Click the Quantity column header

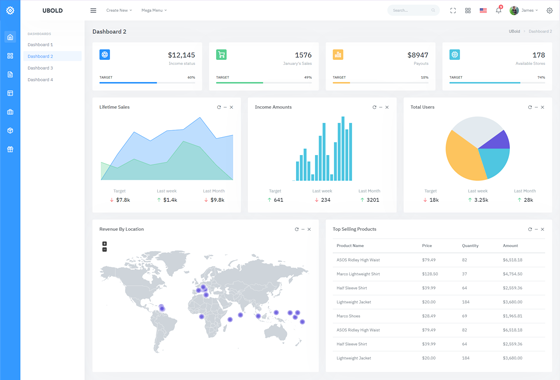click(470, 246)
